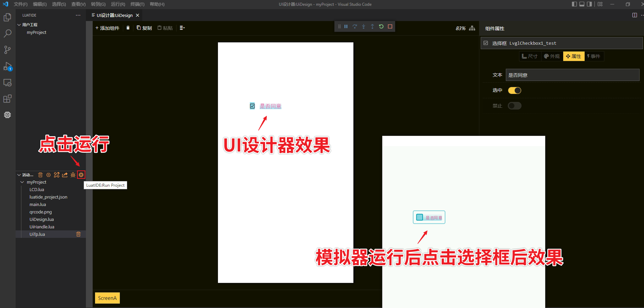Pause debugging from the debug toolbar

point(346,27)
